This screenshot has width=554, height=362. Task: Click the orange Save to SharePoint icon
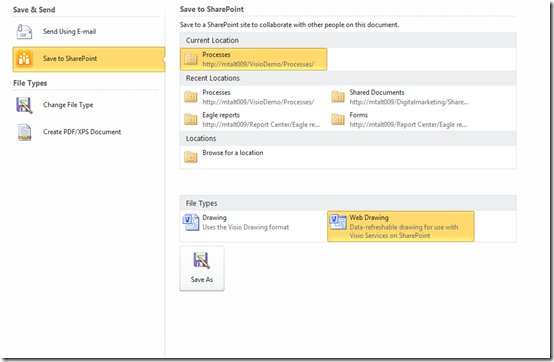click(x=24, y=59)
